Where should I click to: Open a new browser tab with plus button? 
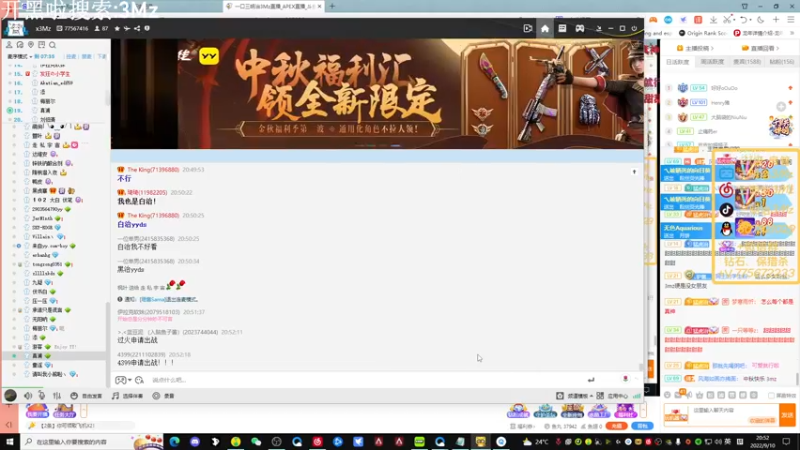click(332, 6)
